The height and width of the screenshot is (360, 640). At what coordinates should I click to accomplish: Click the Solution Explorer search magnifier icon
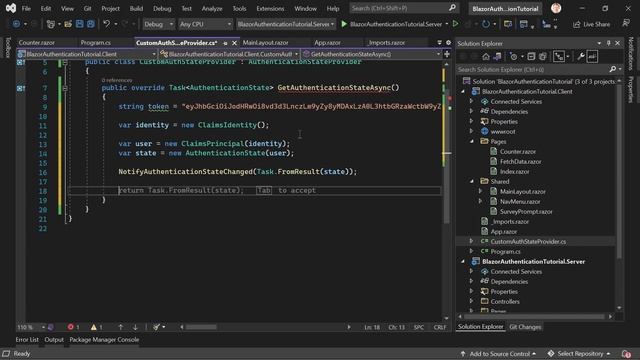tap(613, 69)
